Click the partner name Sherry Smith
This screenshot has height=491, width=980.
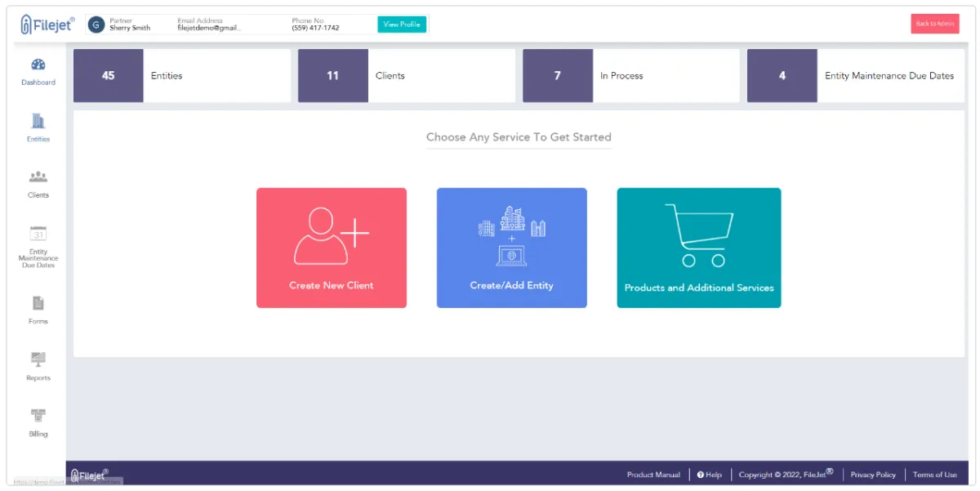coord(130,28)
